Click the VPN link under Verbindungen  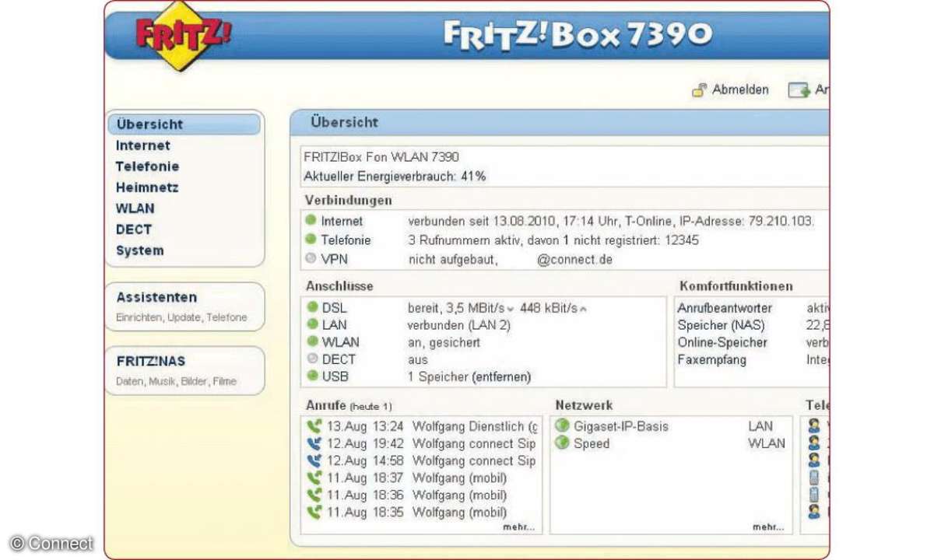click(334, 259)
